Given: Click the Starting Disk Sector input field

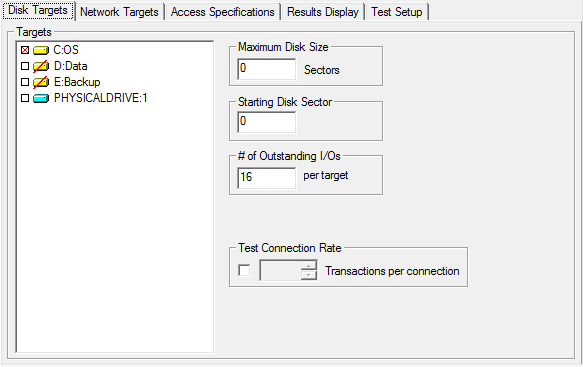Looking at the screenshot, I should 267,122.
